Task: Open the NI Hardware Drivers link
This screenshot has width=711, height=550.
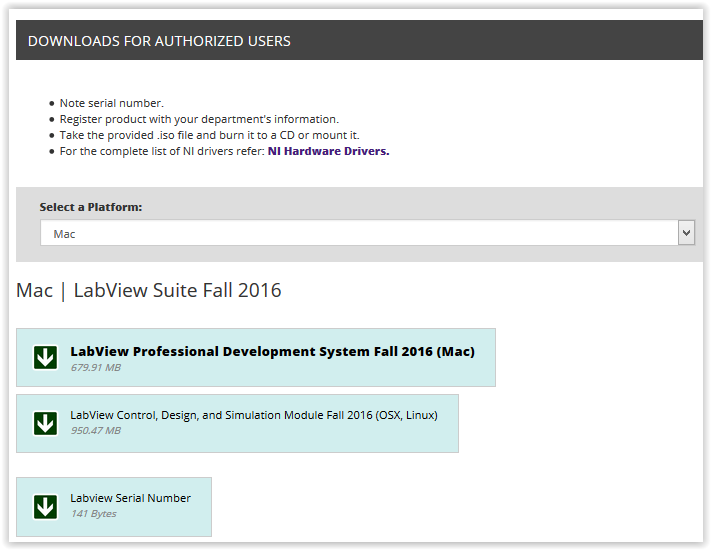Action: click(x=328, y=151)
